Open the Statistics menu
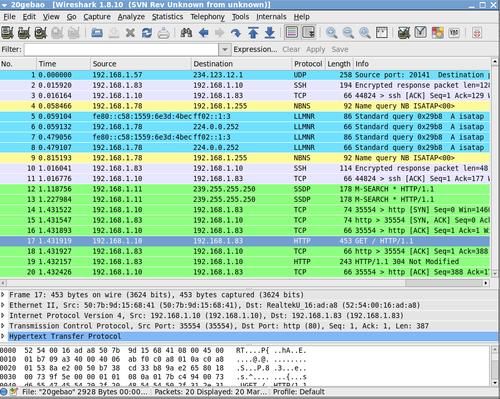 click(x=167, y=17)
